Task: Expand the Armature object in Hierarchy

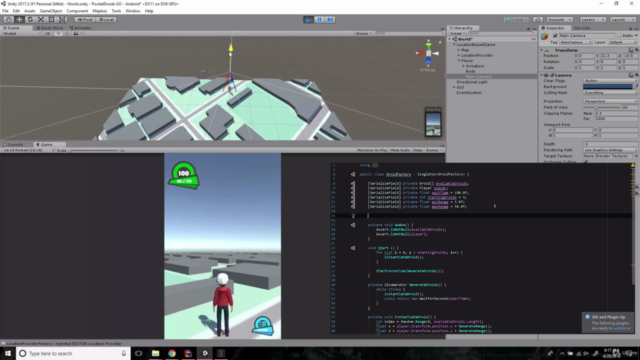Action: (x=463, y=66)
